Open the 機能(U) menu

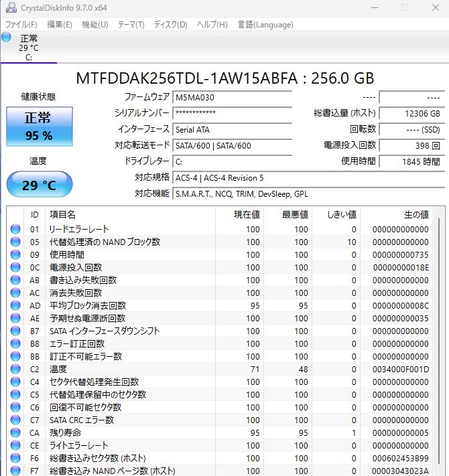point(95,25)
